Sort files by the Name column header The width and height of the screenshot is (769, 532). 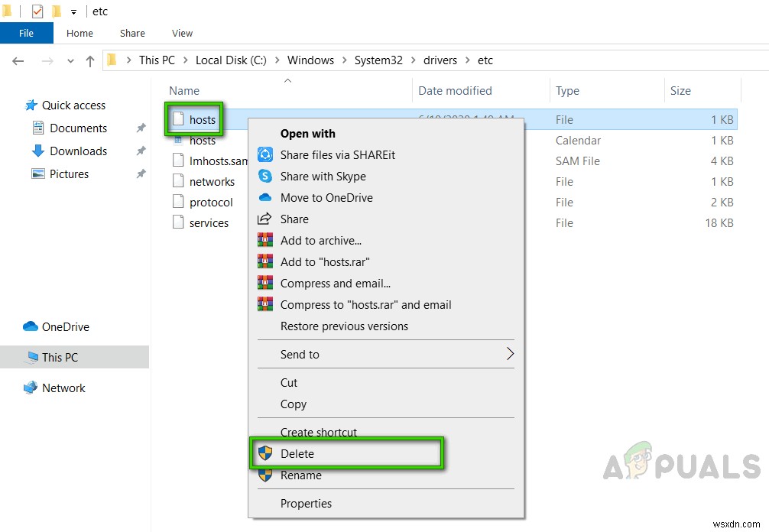[289, 91]
